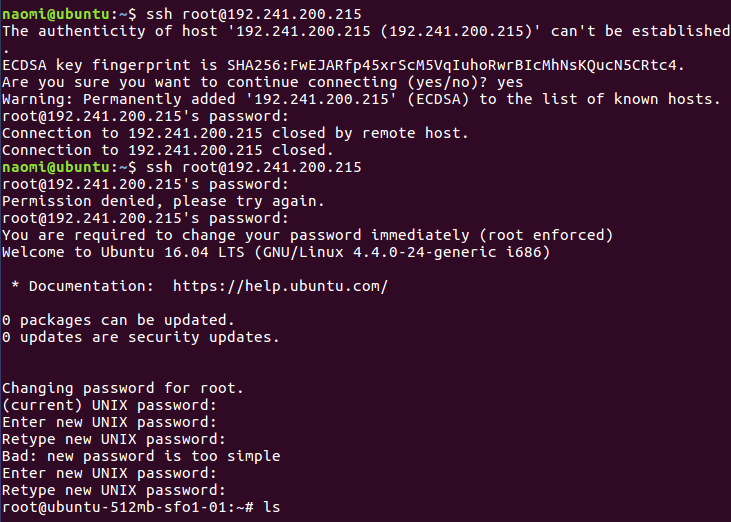Click the last 'Retype new UNIX password:' line
The image size is (731, 522).
tap(114, 490)
